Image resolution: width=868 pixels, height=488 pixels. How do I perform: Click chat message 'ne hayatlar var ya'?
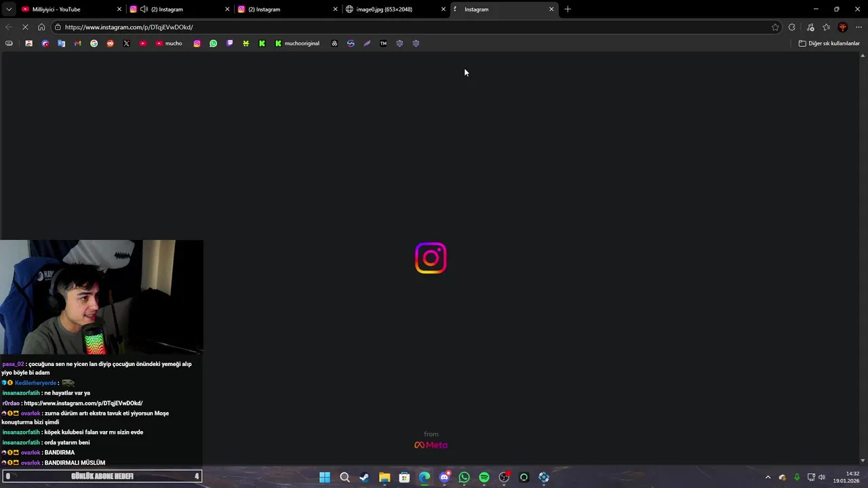point(67,393)
